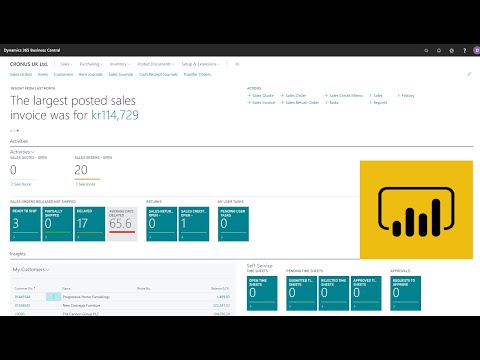Open the Customers link

[x=63, y=74]
